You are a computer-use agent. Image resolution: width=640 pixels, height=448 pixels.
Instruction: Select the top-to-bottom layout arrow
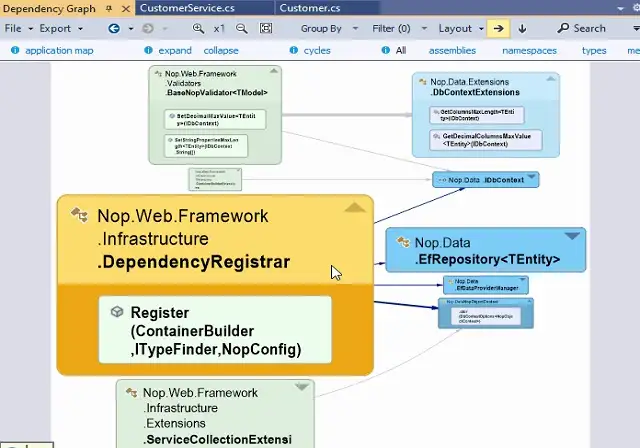coord(522,29)
